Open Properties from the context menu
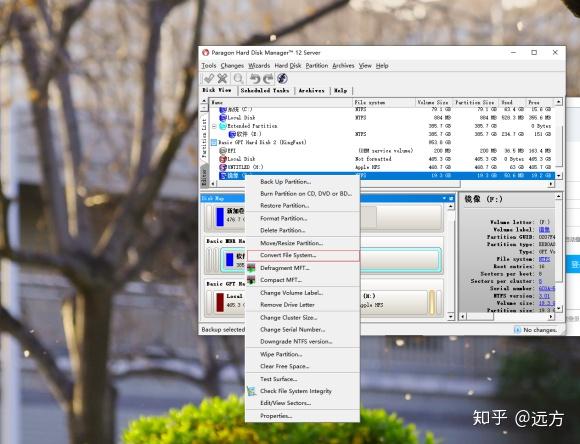Screen dimensions: 580x444 pyautogui.click(x=302, y=416)
